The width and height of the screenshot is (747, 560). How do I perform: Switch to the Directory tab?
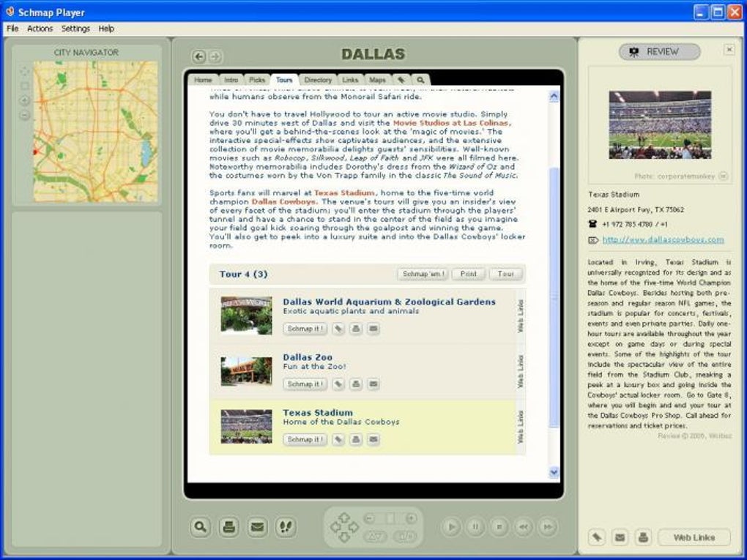coord(318,80)
